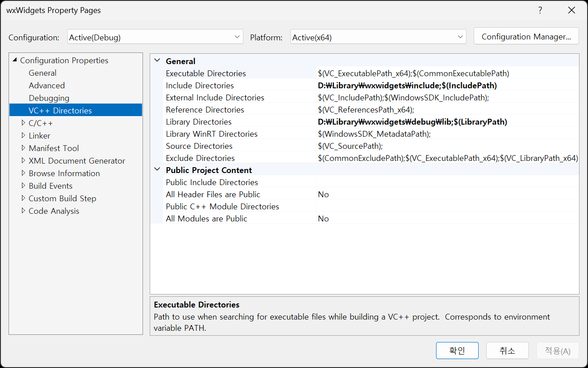Select the Public Include Directories property name

coord(212,182)
